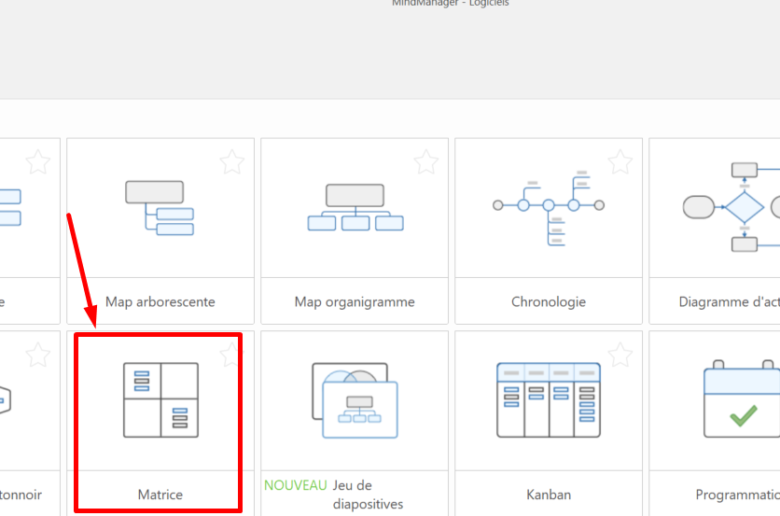
Task: Choose the Chronologie timeline template icon
Action: (x=549, y=207)
